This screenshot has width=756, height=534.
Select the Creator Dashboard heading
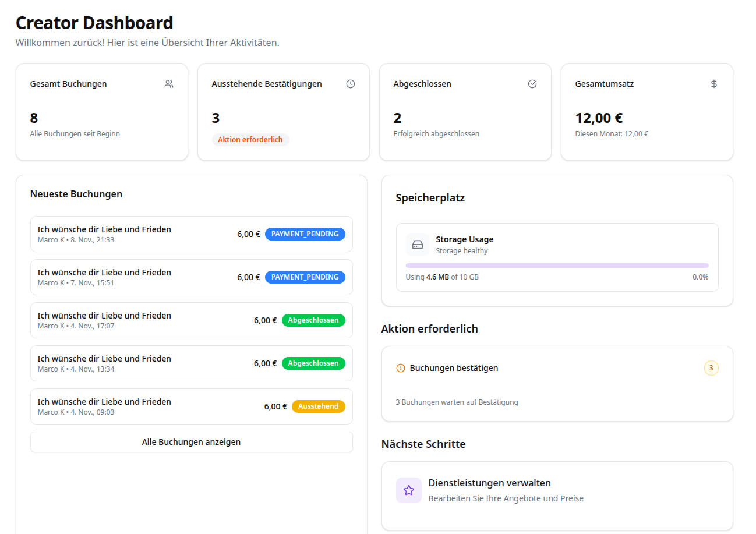pyautogui.click(x=94, y=22)
